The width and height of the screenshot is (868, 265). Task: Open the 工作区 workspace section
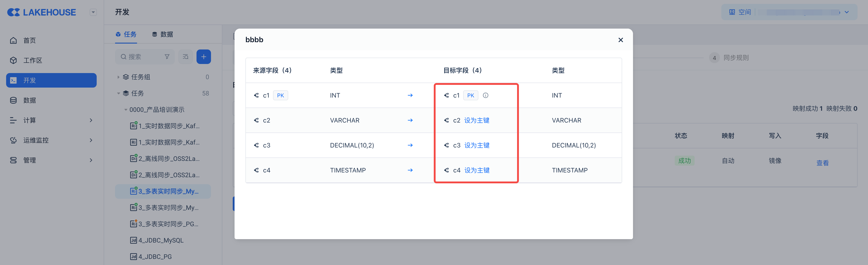(32, 60)
